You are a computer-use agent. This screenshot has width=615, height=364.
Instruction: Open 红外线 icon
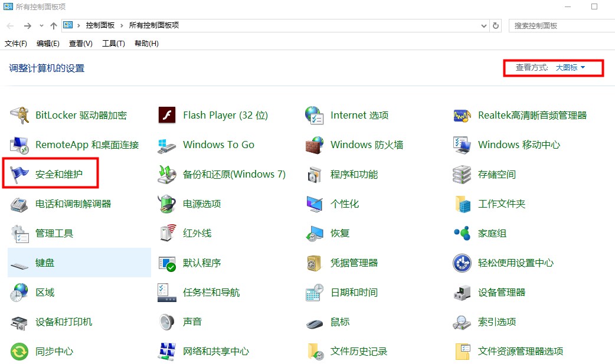(x=168, y=232)
